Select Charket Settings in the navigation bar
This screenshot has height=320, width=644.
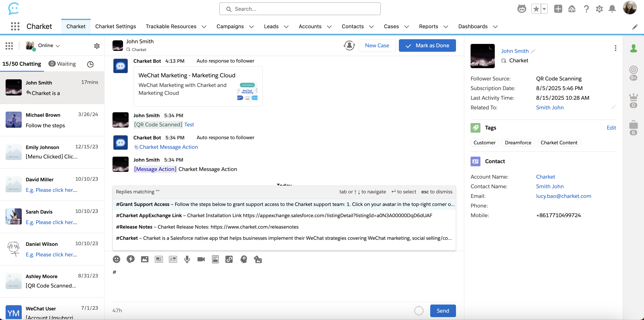pos(115,26)
